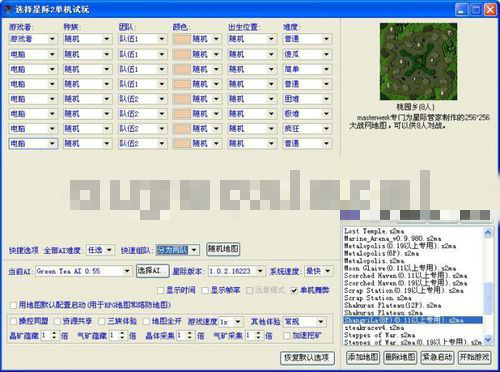Click the 桃园乡 map preview thumbnail
Screen dimensions: 500x372
(x=418, y=62)
